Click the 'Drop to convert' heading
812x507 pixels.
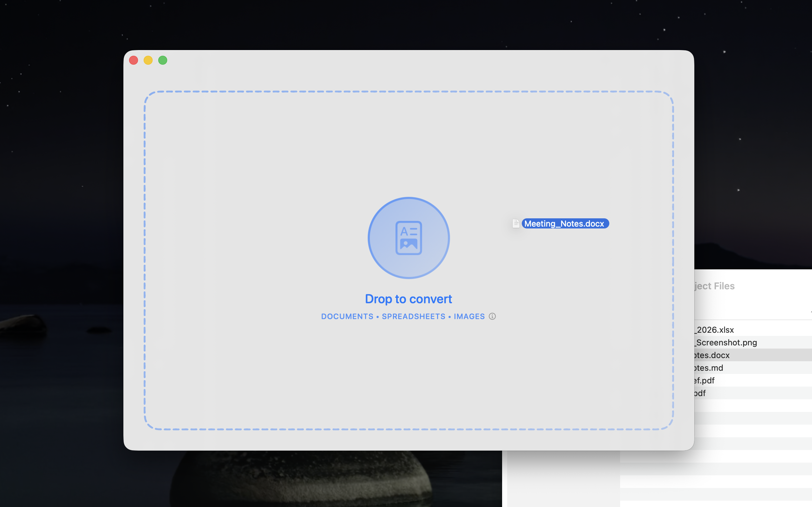click(408, 299)
